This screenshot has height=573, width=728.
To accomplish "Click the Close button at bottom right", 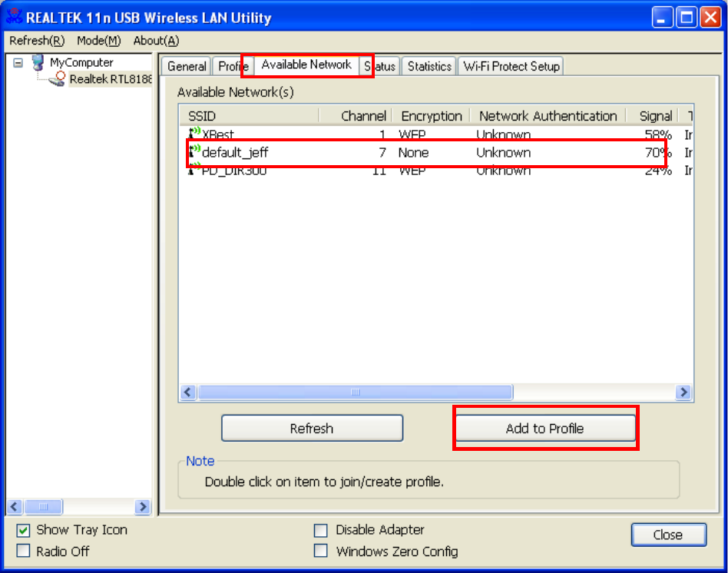I will 669,535.
